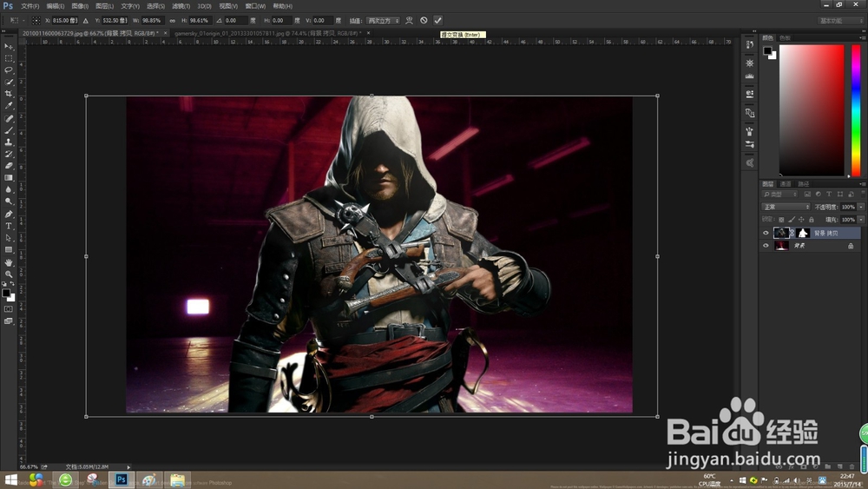
Task: Toggle relative positioning triangle icon
Action: click(85, 21)
